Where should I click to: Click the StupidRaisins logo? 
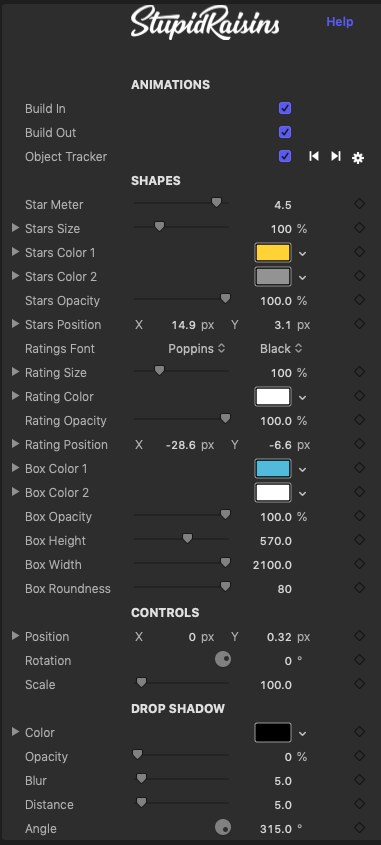coord(205,23)
